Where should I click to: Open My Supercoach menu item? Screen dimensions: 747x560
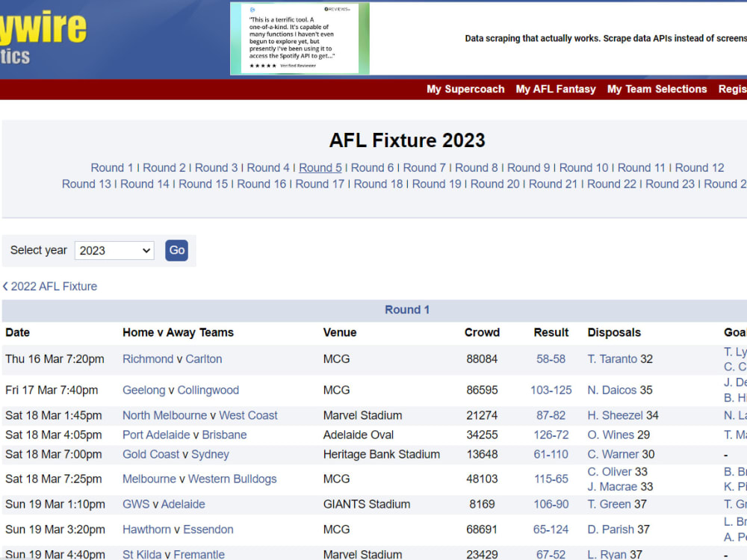click(x=465, y=89)
